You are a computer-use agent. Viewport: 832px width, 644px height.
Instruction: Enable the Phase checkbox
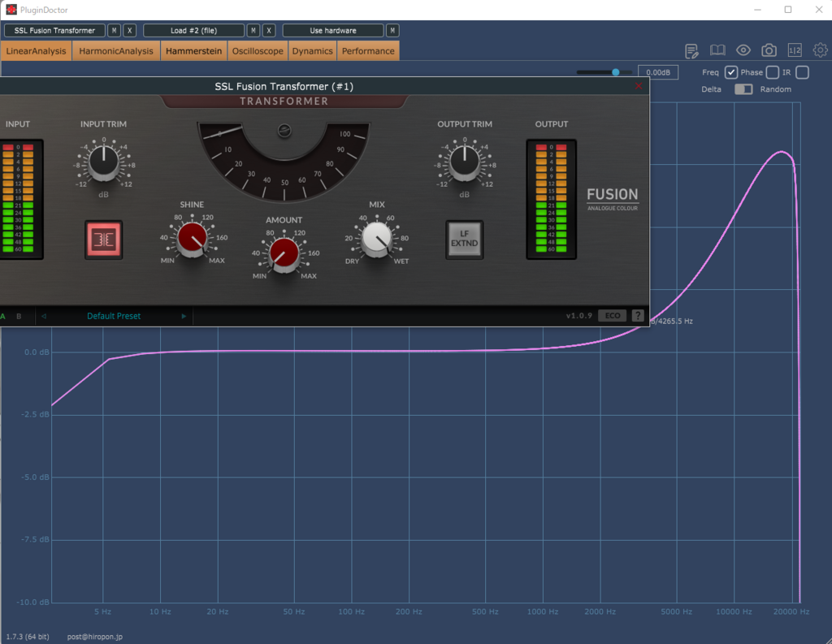[x=773, y=72]
